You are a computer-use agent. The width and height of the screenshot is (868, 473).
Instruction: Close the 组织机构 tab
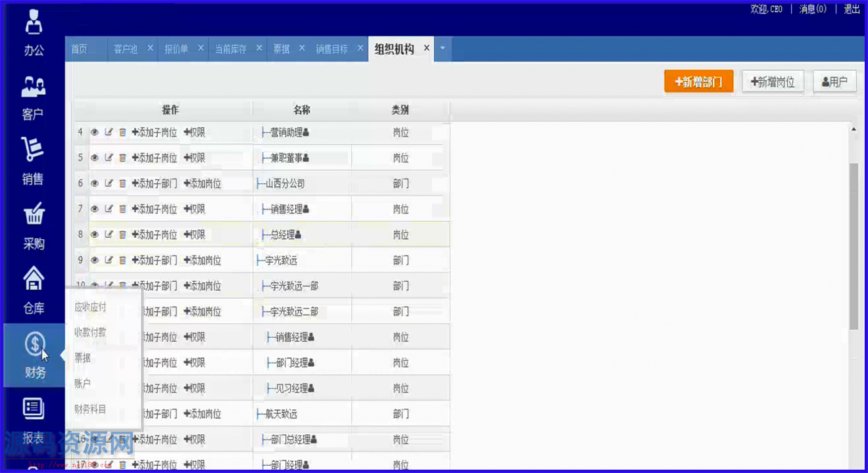(427, 48)
